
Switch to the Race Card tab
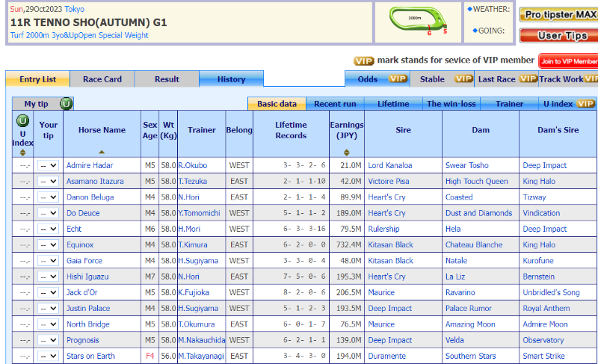102,79
